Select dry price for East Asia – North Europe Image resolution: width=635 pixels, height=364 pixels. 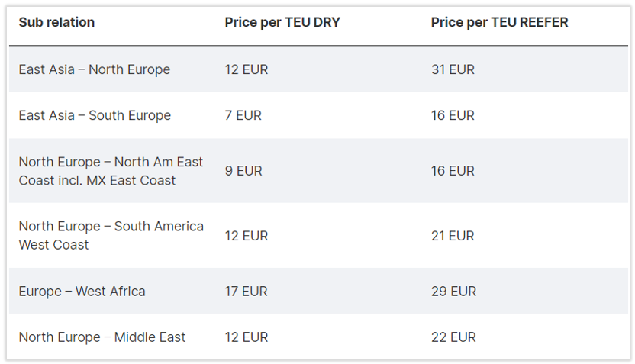pyautogui.click(x=246, y=69)
